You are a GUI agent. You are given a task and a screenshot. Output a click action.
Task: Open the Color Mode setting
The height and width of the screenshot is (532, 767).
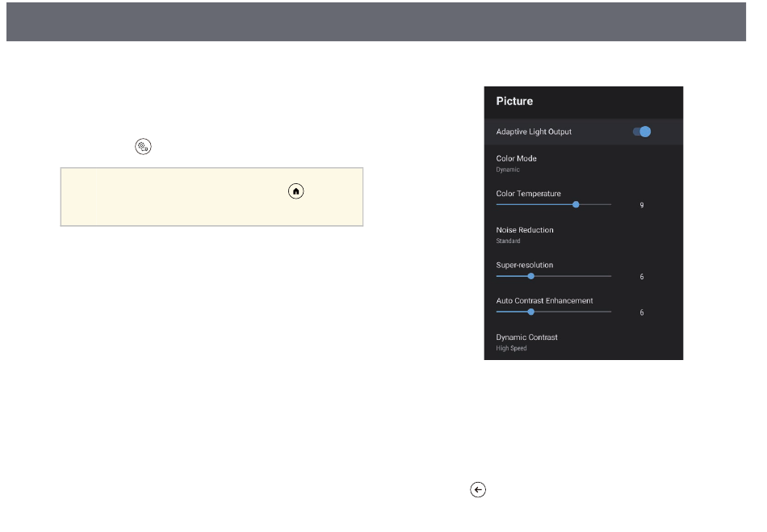(x=584, y=163)
